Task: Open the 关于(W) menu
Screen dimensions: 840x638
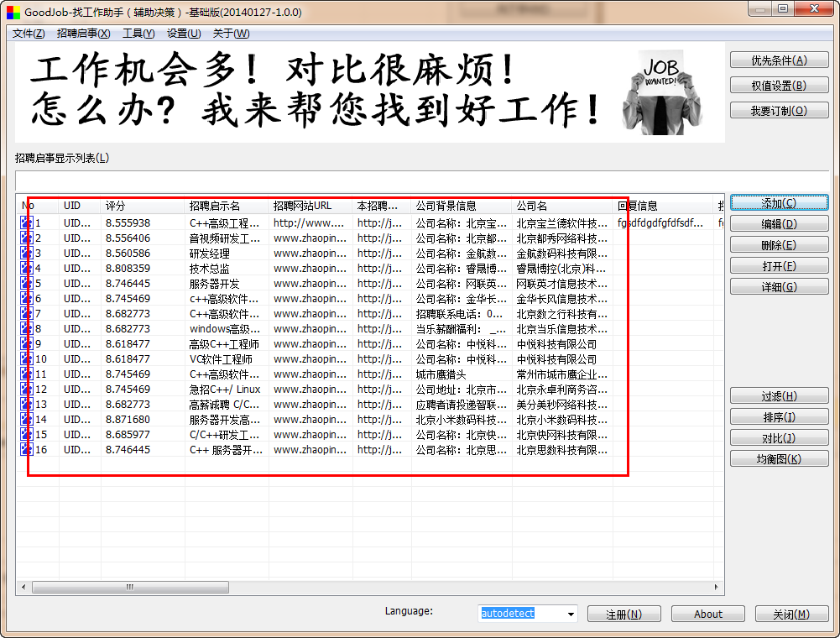Action: click(x=231, y=34)
